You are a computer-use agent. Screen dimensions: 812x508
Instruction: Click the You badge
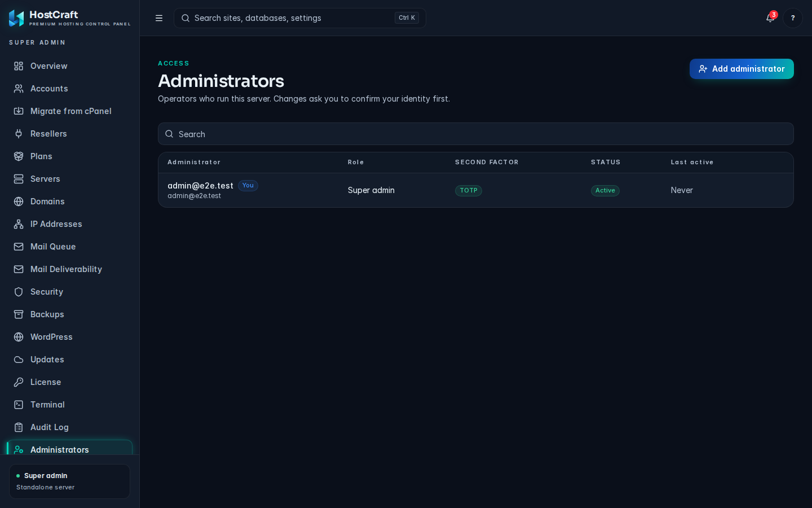[248, 186]
